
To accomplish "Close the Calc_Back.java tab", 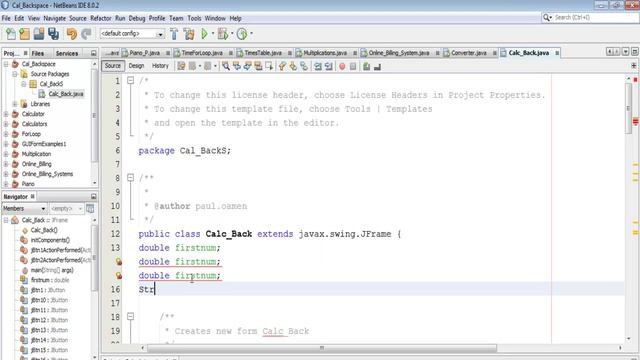I will point(557,53).
